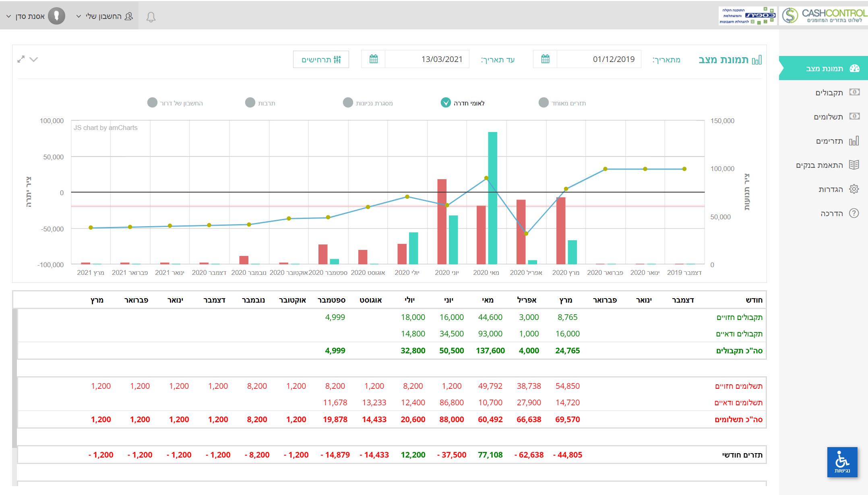Viewport: 868px width, 495px height.
Task: Click the תזרים חודשי row label
Action: (742, 455)
